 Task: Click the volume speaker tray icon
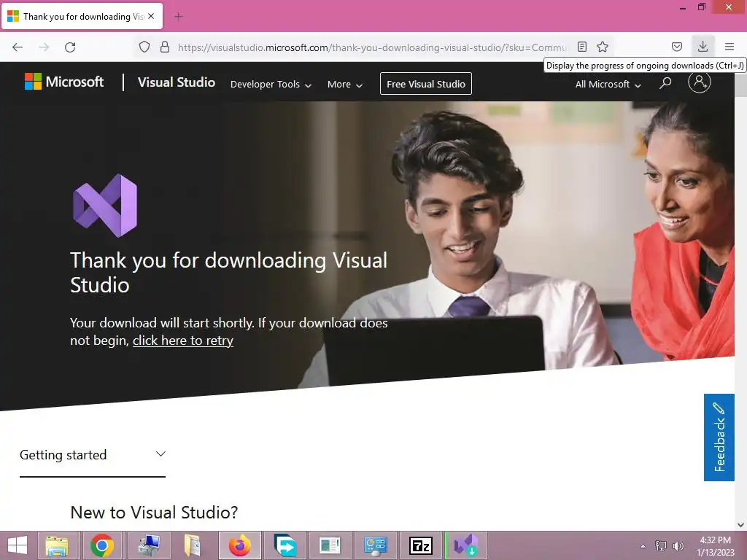click(x=678, y=546)
